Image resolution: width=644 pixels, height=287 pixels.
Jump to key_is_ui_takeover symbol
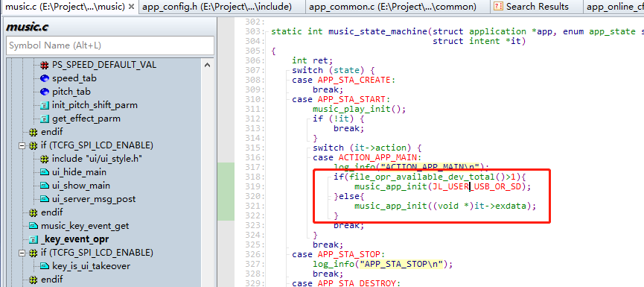tap(91, 266)
